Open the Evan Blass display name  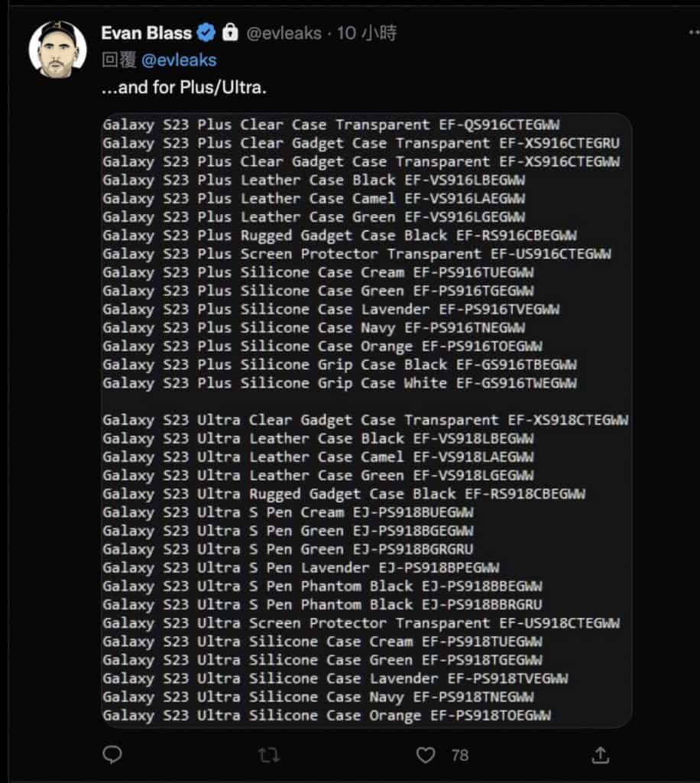[146, 33]
